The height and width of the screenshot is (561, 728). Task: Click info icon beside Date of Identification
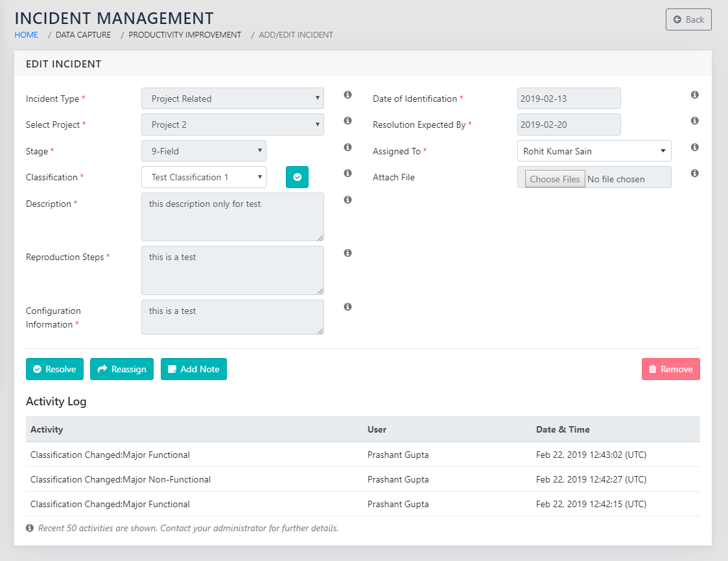pos(694,95)
